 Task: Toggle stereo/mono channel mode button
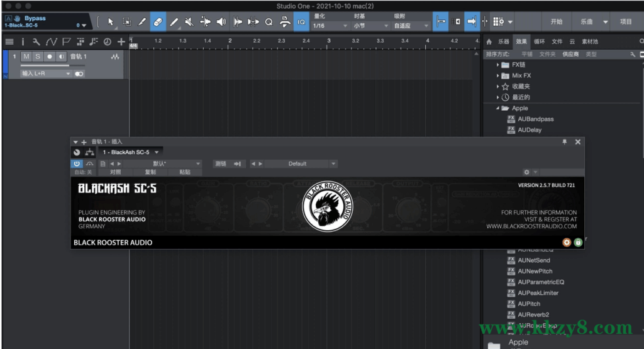point(79,74)
